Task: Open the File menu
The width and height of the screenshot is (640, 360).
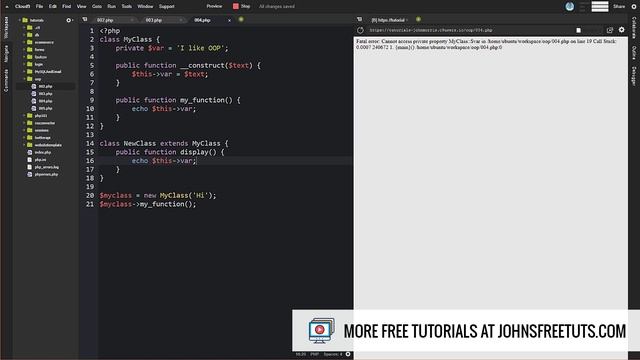Action: [x=39, y=7]
